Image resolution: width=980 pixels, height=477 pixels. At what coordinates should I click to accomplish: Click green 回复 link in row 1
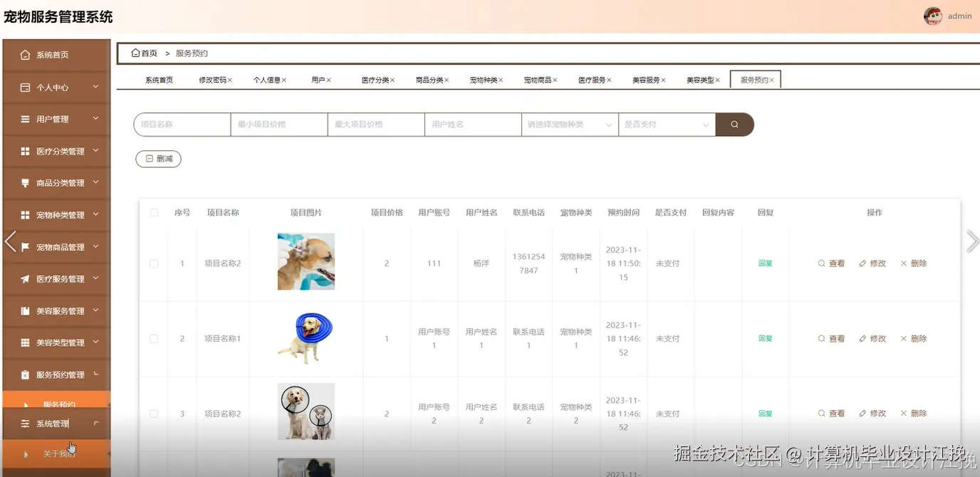click(766, 263)
